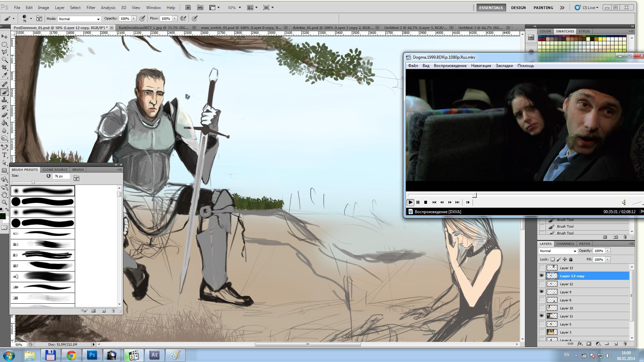Switch to Clone Source tab
The image size is (644, 362).
tap(55, 170)
